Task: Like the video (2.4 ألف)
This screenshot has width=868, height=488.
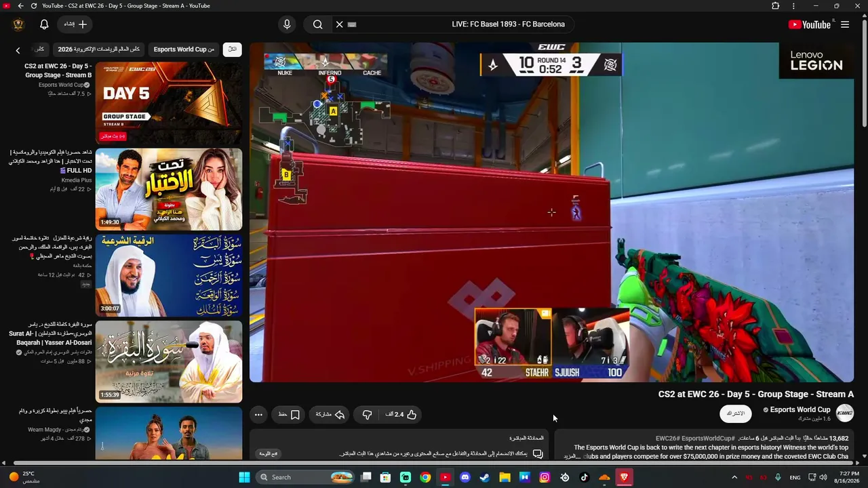Action: (401, 415)
